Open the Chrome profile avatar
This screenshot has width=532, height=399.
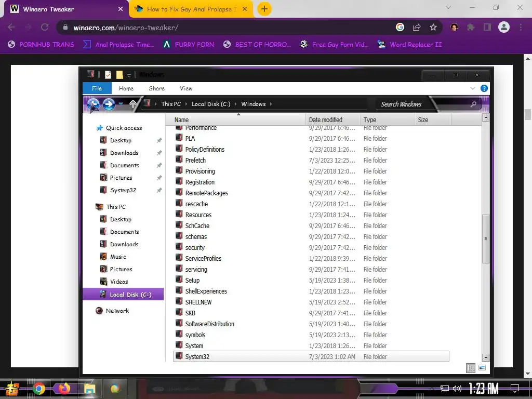point(504,27)
